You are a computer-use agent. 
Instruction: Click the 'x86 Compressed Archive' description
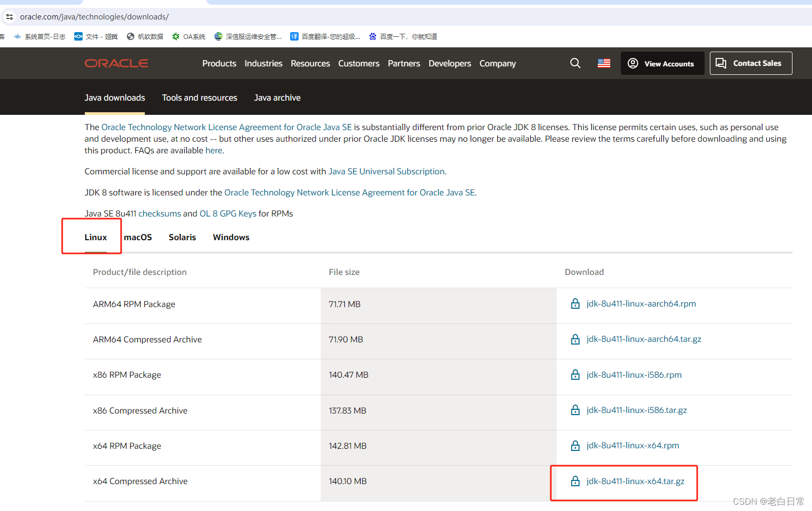coord(140,410)
